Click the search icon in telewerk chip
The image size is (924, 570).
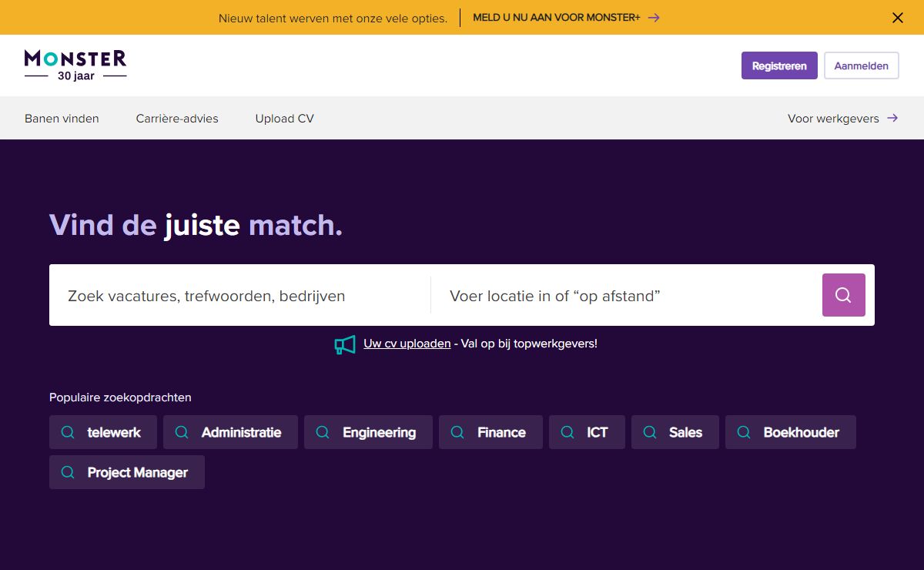(68, 432)
